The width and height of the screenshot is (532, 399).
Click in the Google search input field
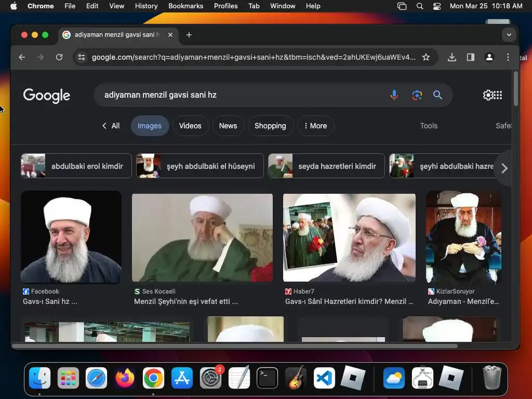click(244, 95)
